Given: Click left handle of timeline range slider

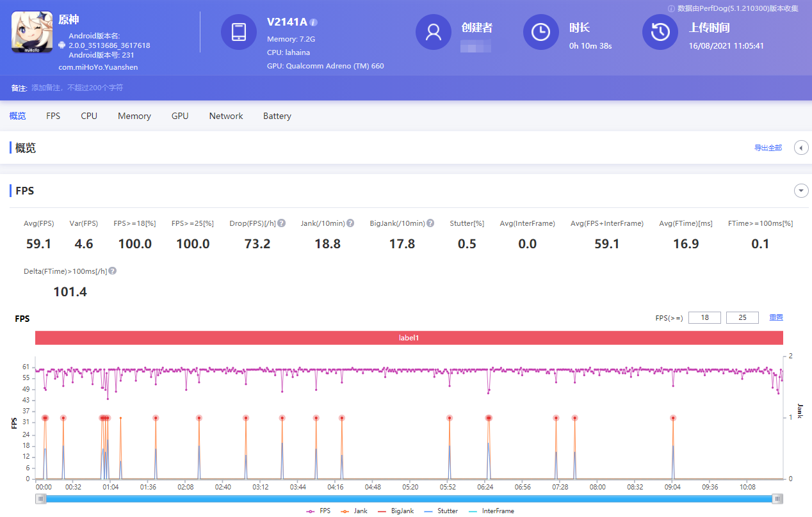Looking at the screenshot, I should 40,499.
